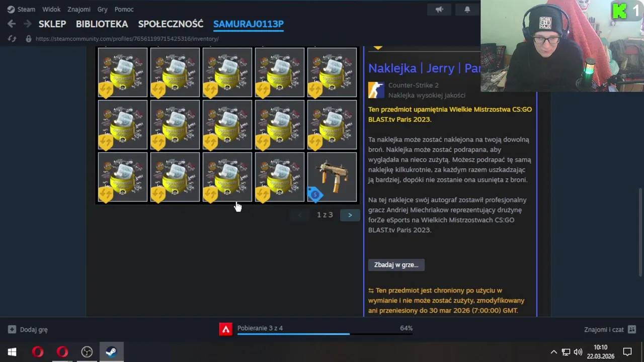Viewport: 644px width, 362px height.
Task: Open Znajomi i czat panel
Action: click(x=604, y=329)
